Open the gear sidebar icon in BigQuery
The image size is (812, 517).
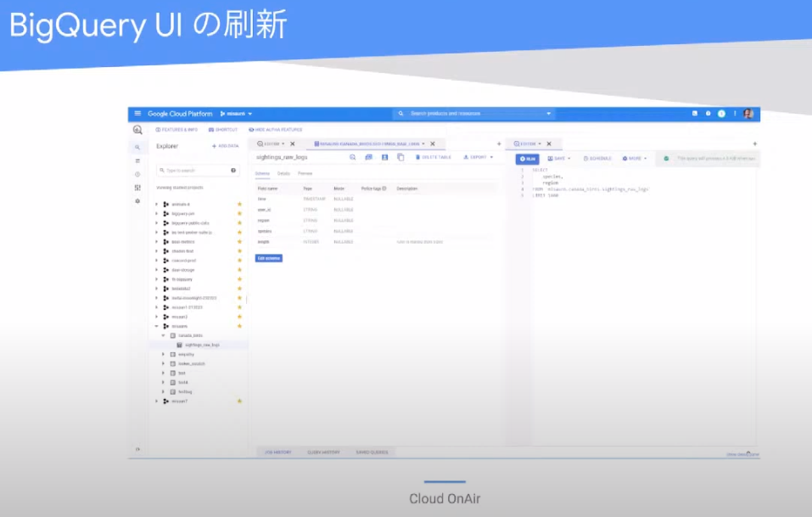tap(137, 201)
